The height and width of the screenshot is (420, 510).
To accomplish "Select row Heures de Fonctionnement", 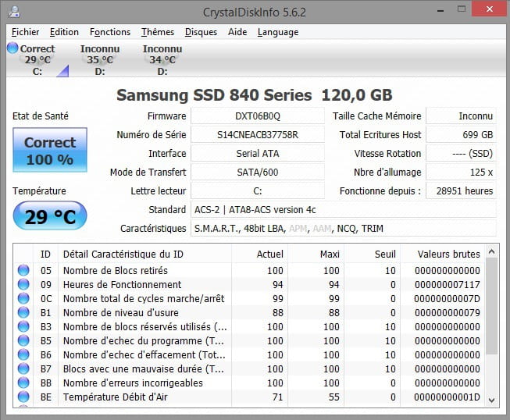I will pos(249,284).
